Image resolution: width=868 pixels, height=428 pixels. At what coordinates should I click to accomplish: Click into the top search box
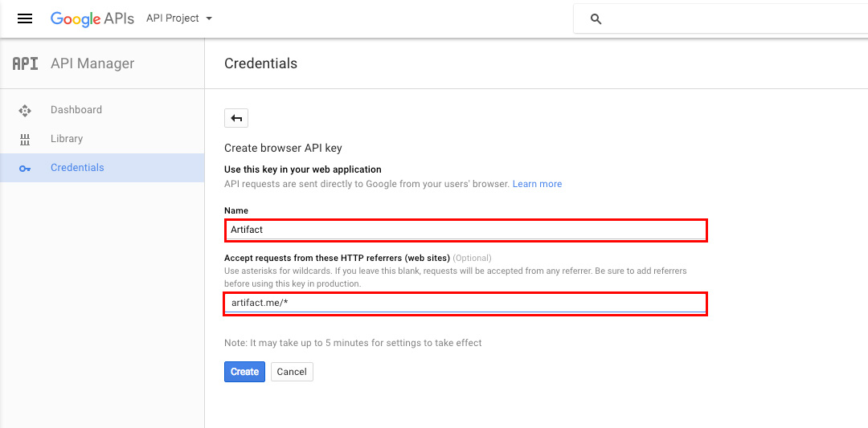[720, 19]
